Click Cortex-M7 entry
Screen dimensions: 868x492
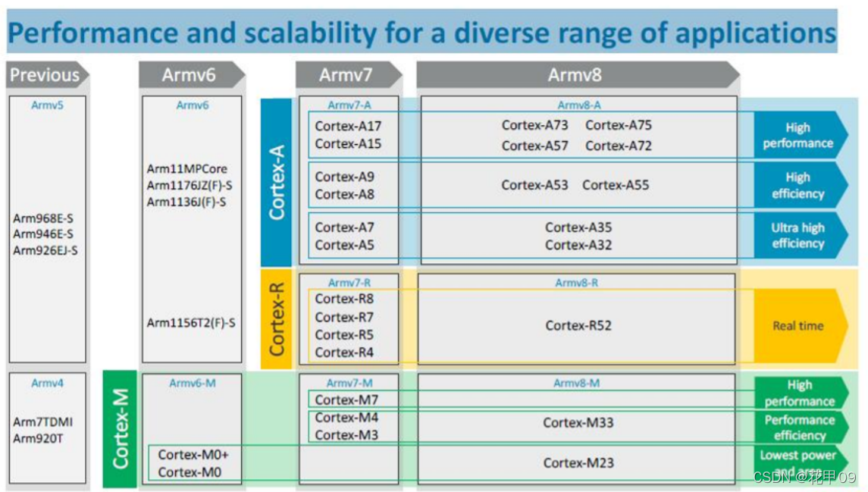pos(346,400)
